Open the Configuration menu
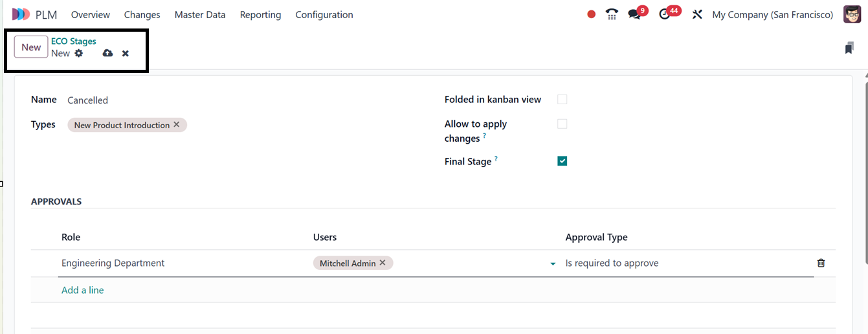The image size is (868, 334). tap(324, 14)
